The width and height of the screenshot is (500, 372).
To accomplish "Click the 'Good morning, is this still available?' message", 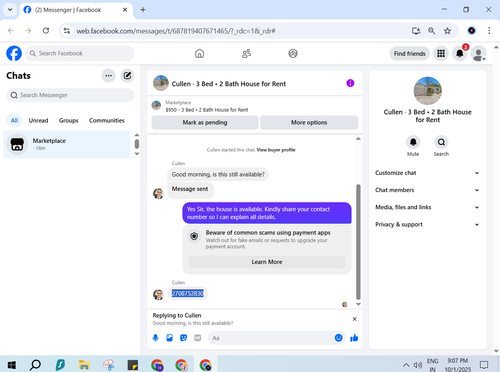I will [x=218, y=174].
